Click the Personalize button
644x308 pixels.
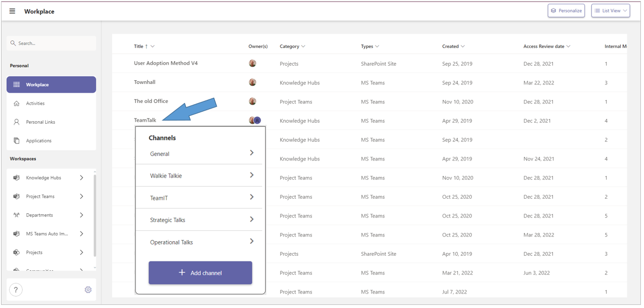pyautogui.click(x=566, y=11)
